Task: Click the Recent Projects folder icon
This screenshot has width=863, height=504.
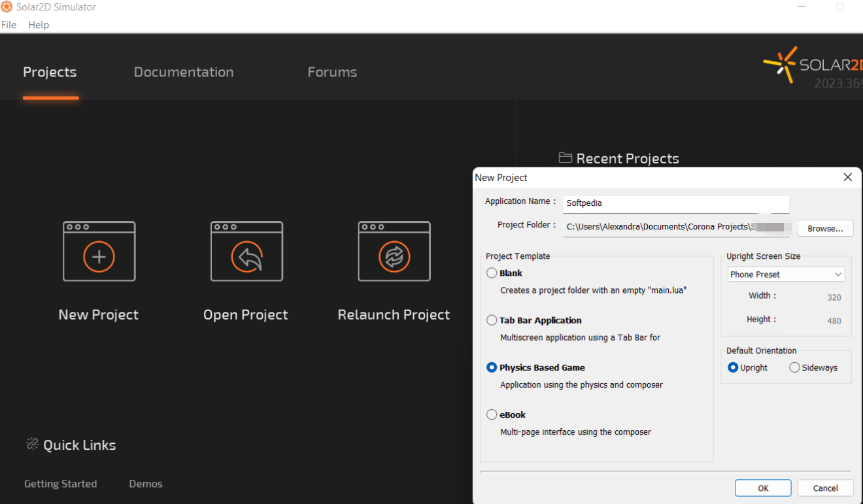Action: click(566, 158)
